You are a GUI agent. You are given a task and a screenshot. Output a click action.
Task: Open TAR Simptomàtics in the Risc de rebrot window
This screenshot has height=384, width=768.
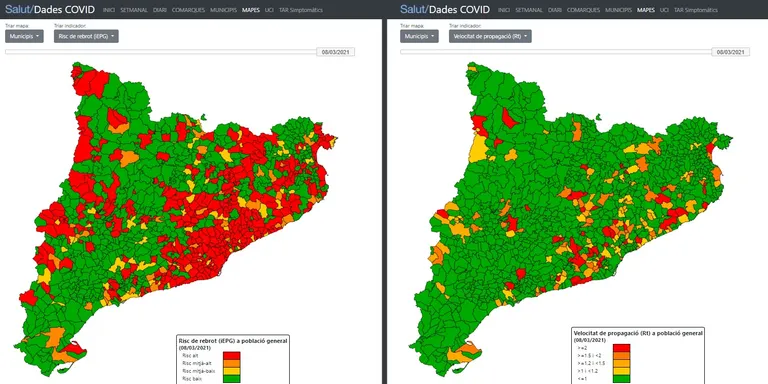(x=301, y=10)
